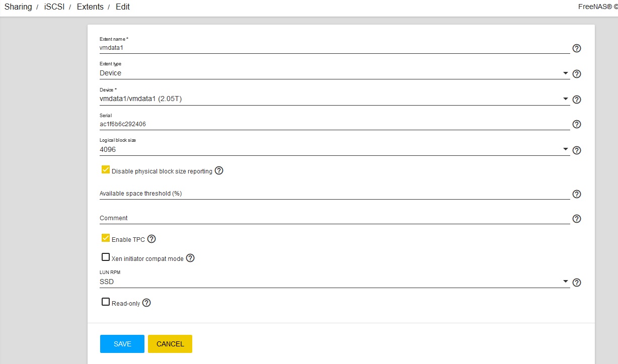Expand the Extent type dropdown
The image size is (618, 364).
pos(335,73)
